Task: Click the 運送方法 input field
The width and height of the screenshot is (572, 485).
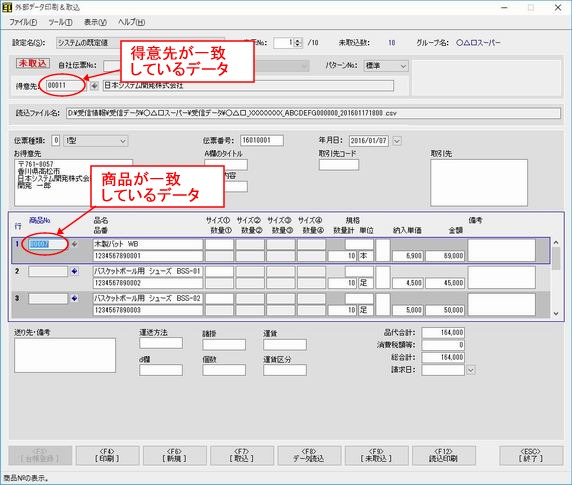Action: point(161,343)
